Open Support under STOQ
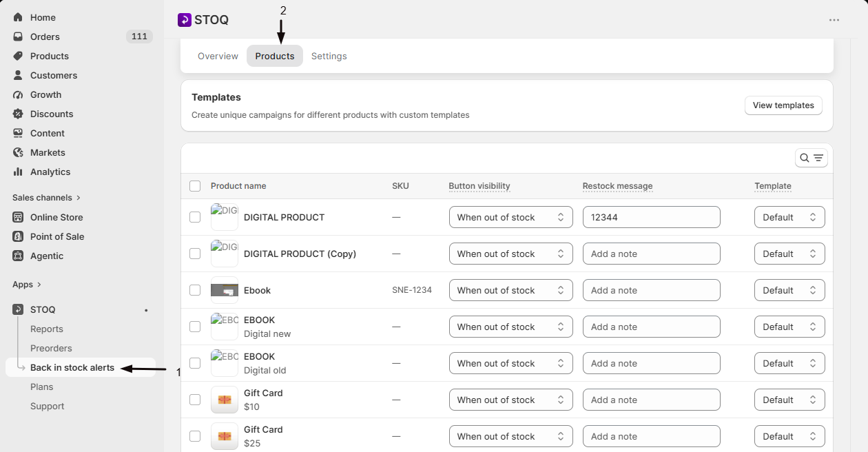Screen dimensions: 868x452 click(x=48, y=407)
